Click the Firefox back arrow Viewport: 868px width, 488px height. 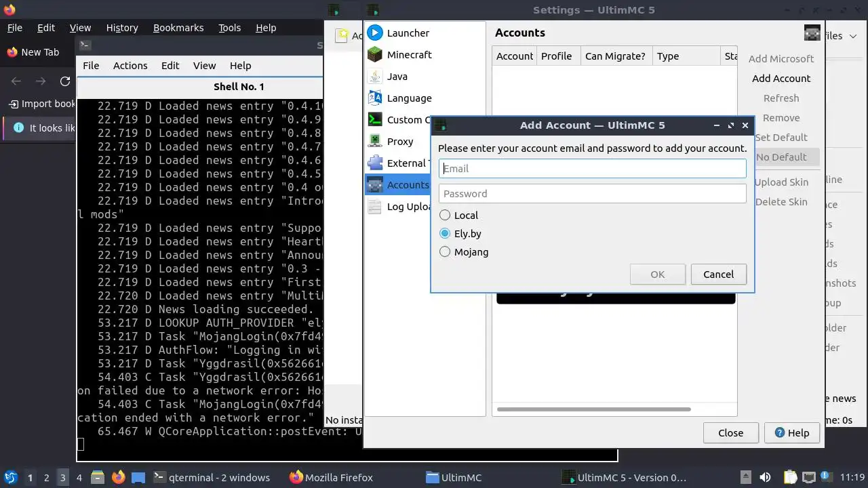point(16,81)
